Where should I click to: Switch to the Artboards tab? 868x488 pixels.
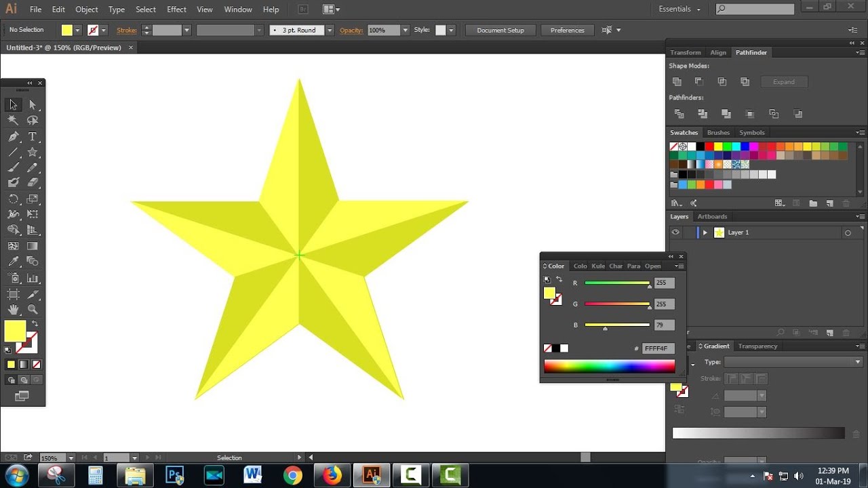[712, 216]
